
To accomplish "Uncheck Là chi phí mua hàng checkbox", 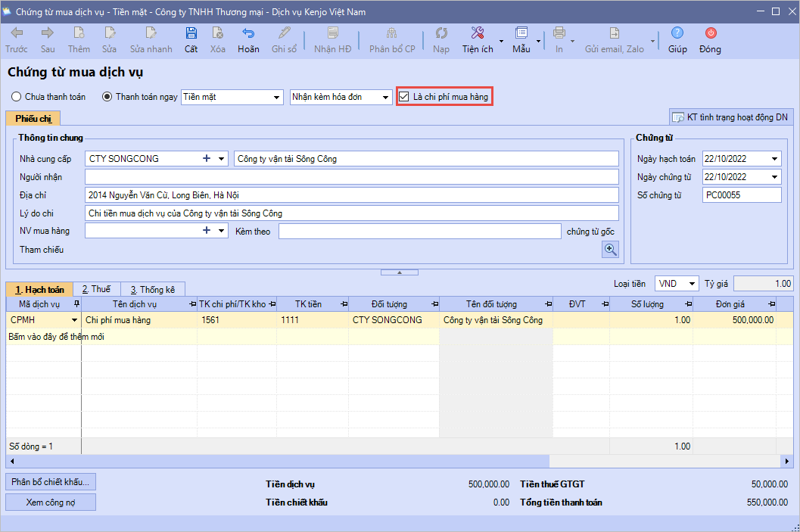I will [404, 97].
